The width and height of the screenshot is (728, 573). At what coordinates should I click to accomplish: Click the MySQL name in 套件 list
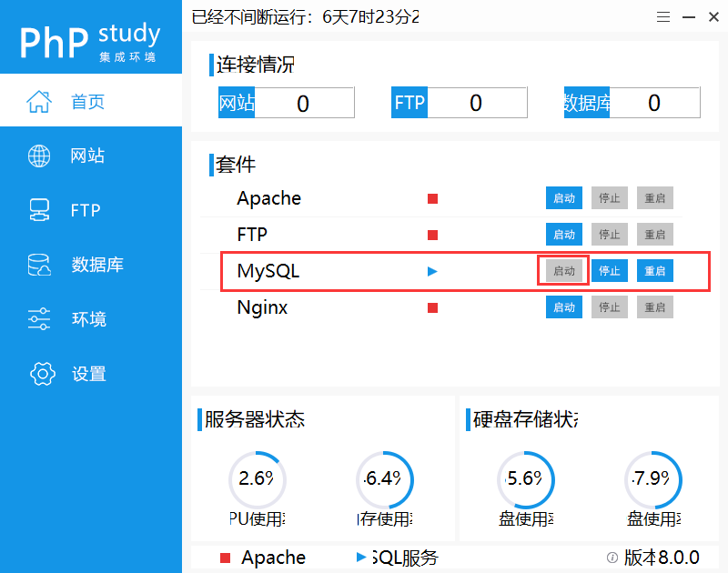tap(268, 271)
